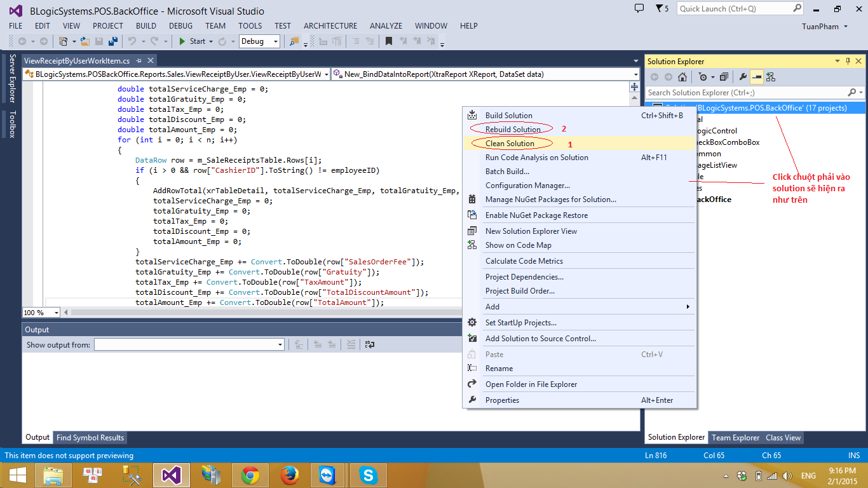Switch to the Class View tab
The image size is (868, 488).
(783, 437)
